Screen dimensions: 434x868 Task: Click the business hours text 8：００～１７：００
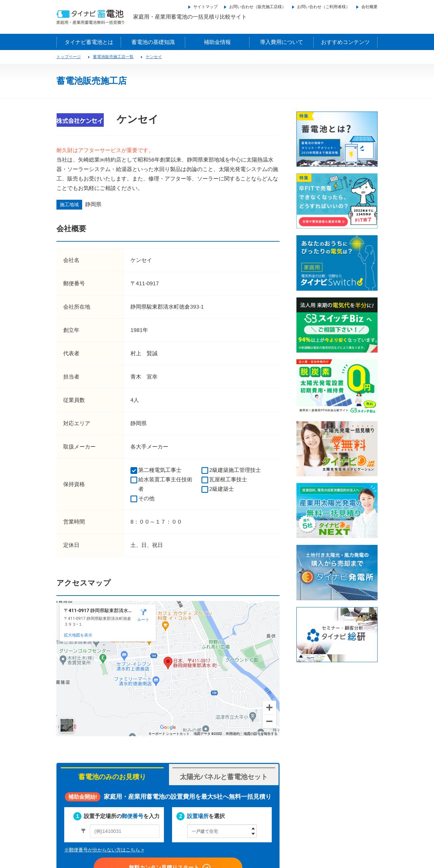(156, 522)
